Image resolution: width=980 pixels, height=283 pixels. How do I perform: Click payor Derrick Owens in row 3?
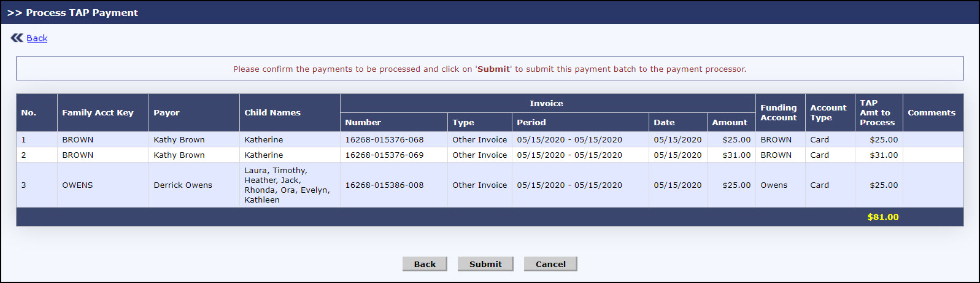pos(183,185)
